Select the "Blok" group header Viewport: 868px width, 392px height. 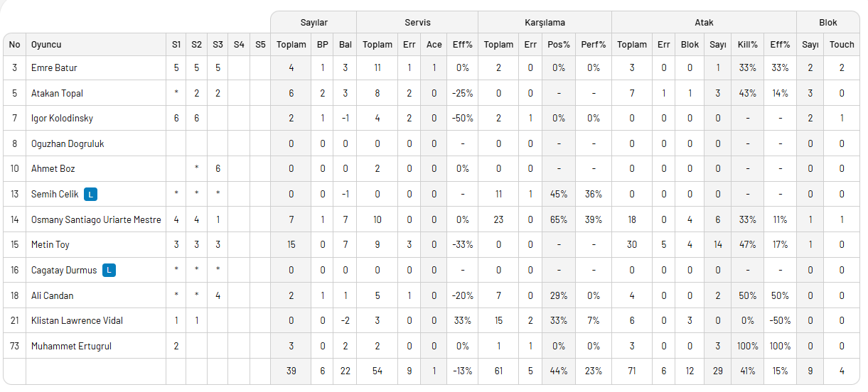828,23
